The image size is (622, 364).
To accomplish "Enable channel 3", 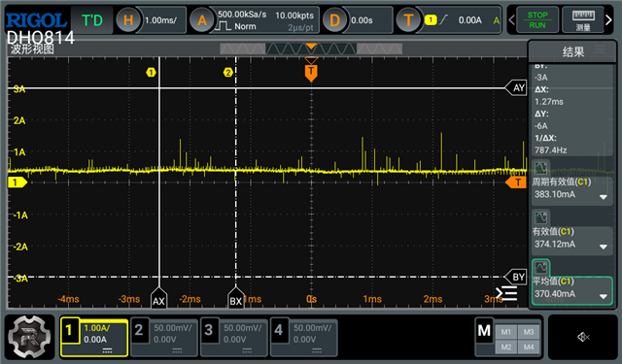I will (208, 330).
